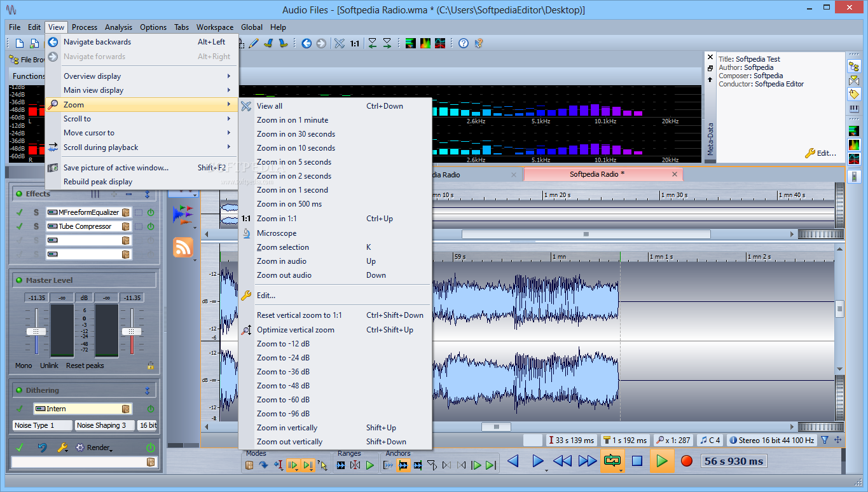Viewport: 868px width, 492px height.
Task: Select Optimize vertical zoom
Action: [x=335, y=330]
